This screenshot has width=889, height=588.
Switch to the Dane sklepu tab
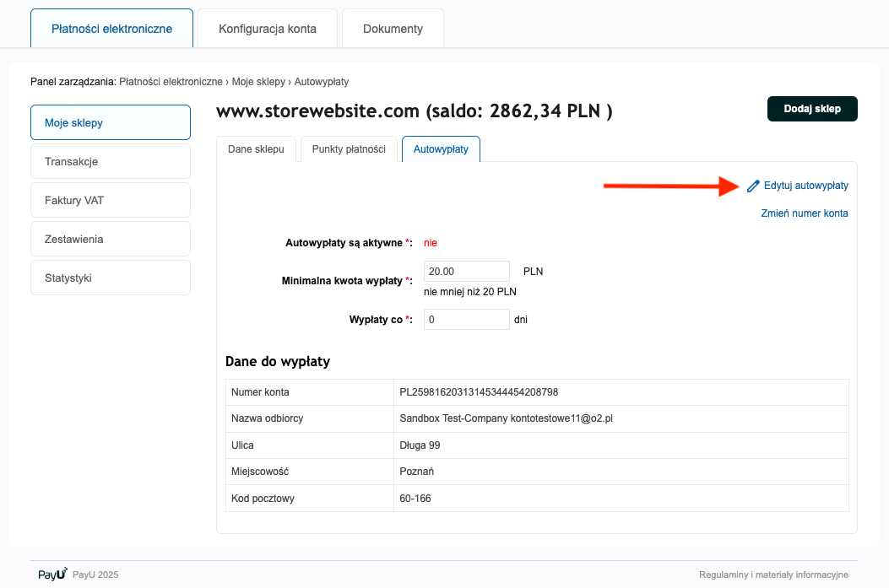pos(256,148)
